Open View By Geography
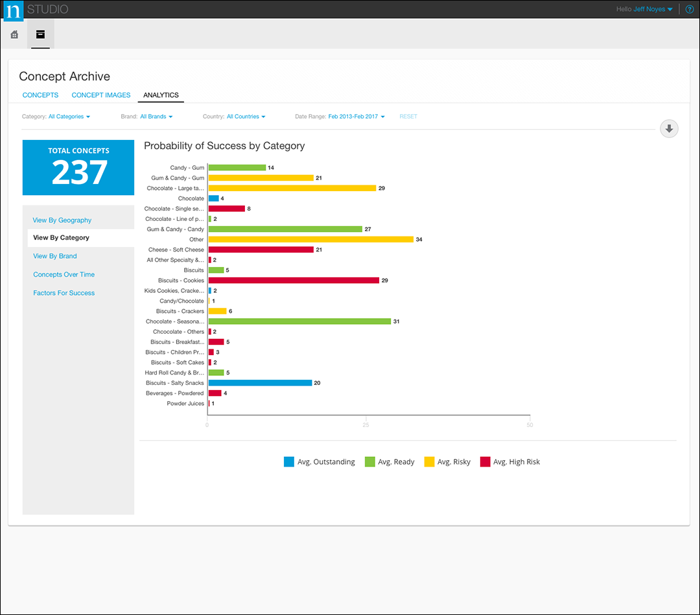 [x=62, y=220]
